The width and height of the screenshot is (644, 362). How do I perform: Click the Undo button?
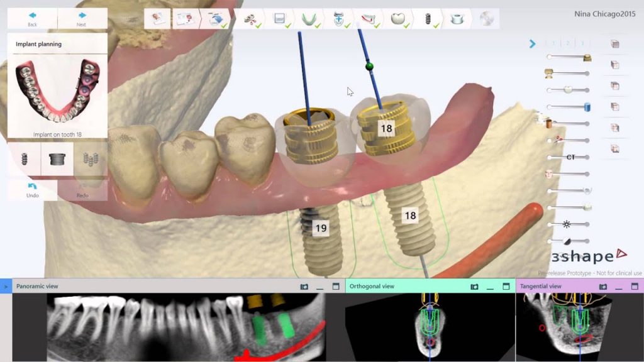(x=33, y=190)
